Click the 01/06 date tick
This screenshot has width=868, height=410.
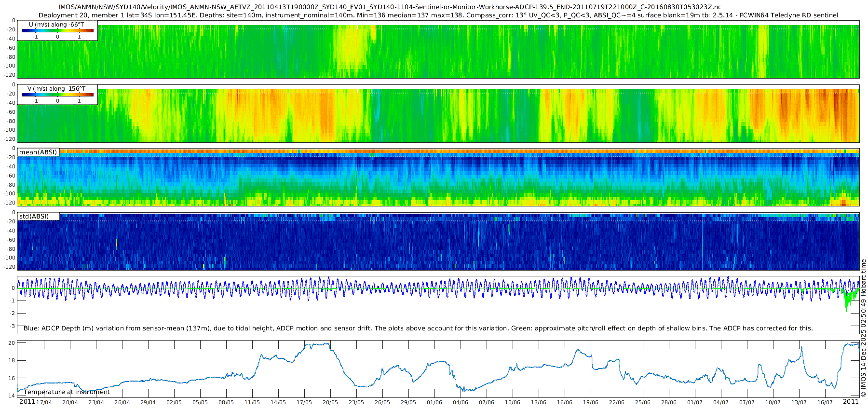pos(434,402)
